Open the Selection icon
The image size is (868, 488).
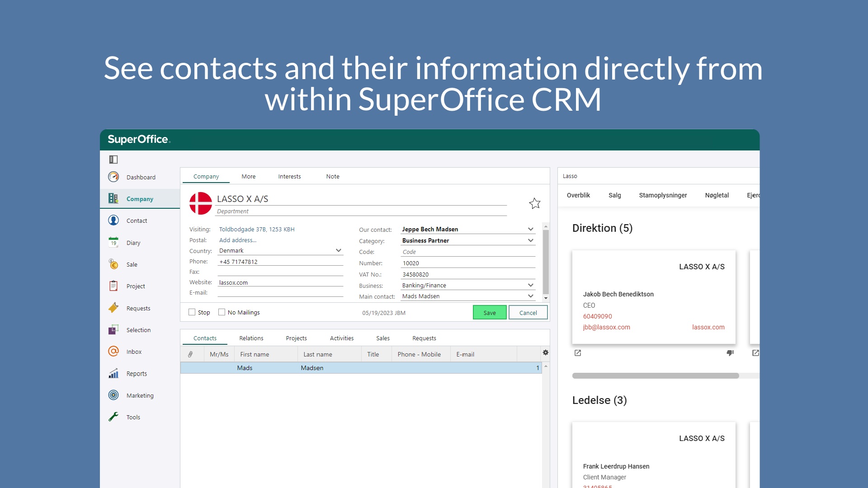click(x=113, y=330)
